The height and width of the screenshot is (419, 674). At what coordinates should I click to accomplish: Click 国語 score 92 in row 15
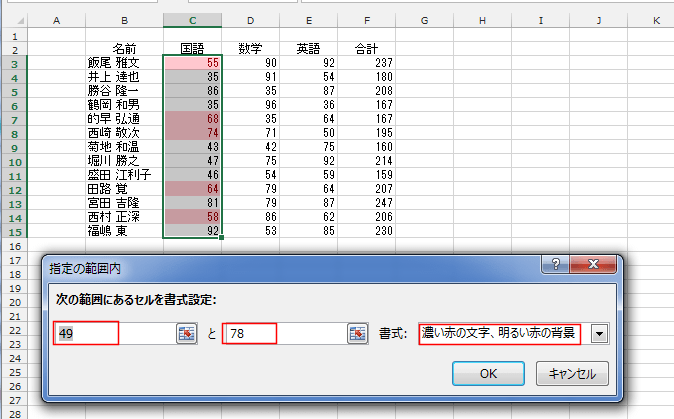pos(193,231)
